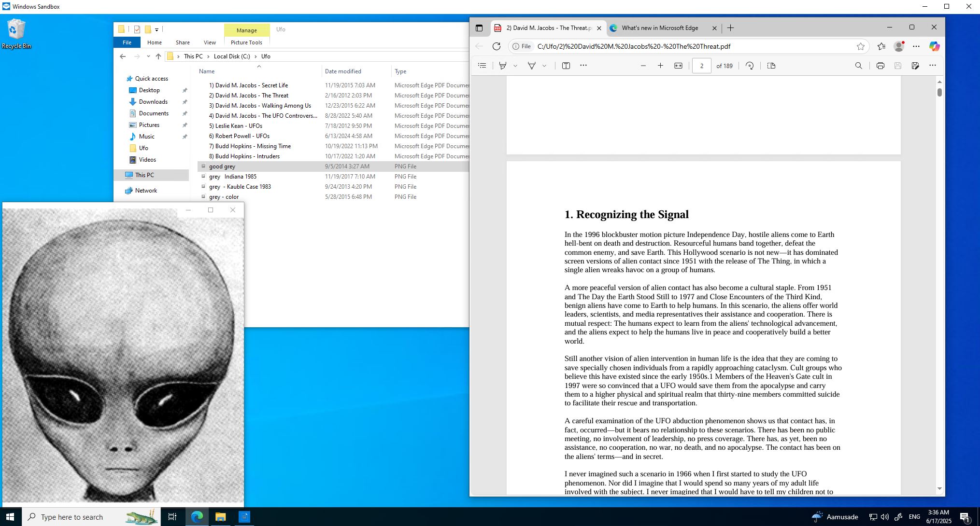
Task: Sort files by Date modified column
Action: (x=356, y=71)
